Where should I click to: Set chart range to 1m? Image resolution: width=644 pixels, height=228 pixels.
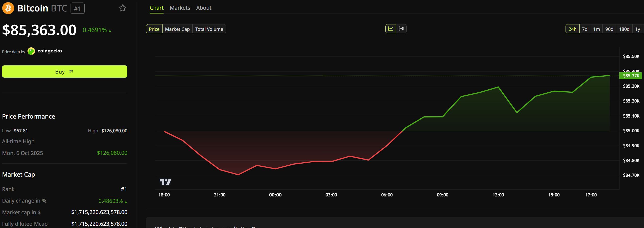click(596, 29)
